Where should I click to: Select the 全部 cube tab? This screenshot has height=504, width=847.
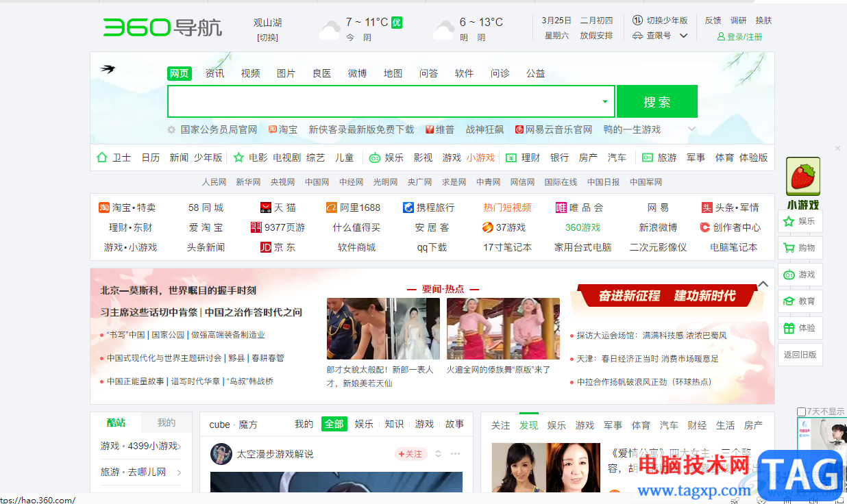(x=334, y=424)
